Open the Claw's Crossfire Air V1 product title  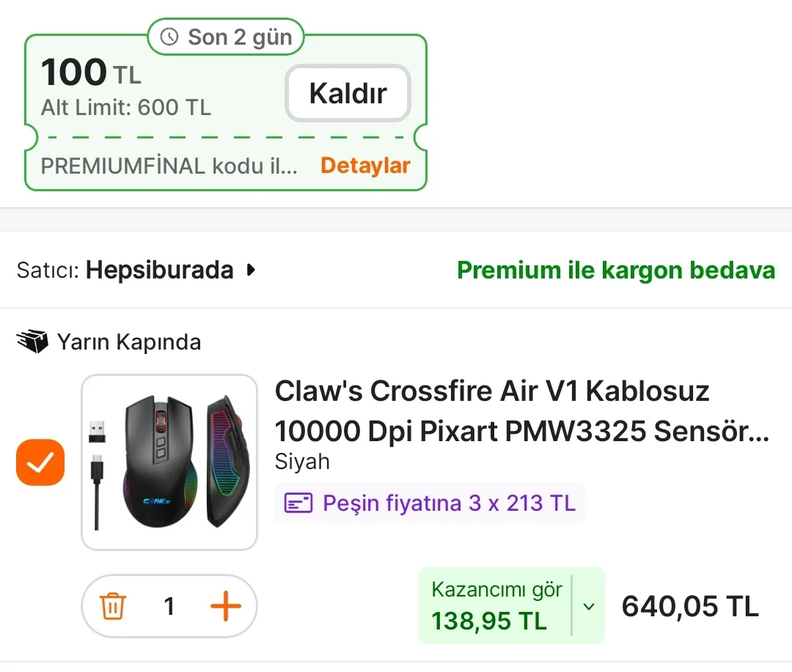pos(521,411)
